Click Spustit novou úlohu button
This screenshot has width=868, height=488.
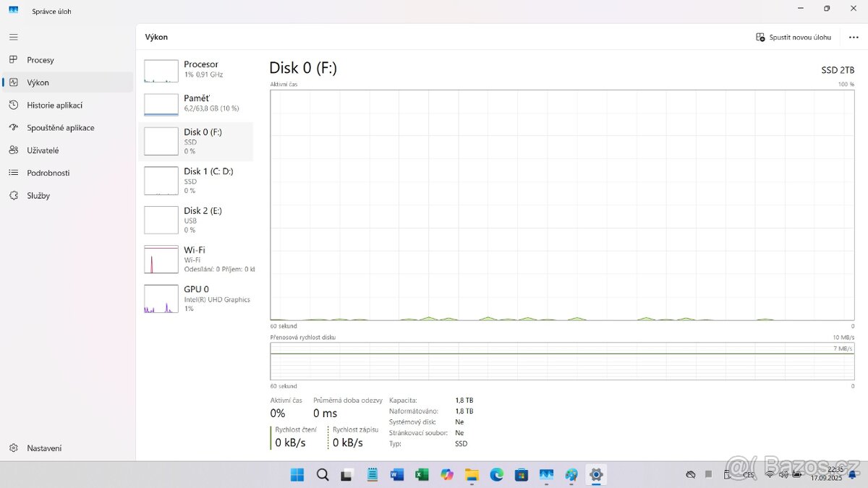(x=793, y=37)
